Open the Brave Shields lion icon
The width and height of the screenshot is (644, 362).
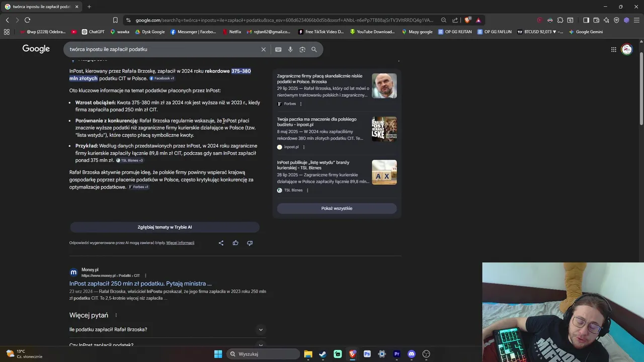pyautogui.click(x=468, y=20)
